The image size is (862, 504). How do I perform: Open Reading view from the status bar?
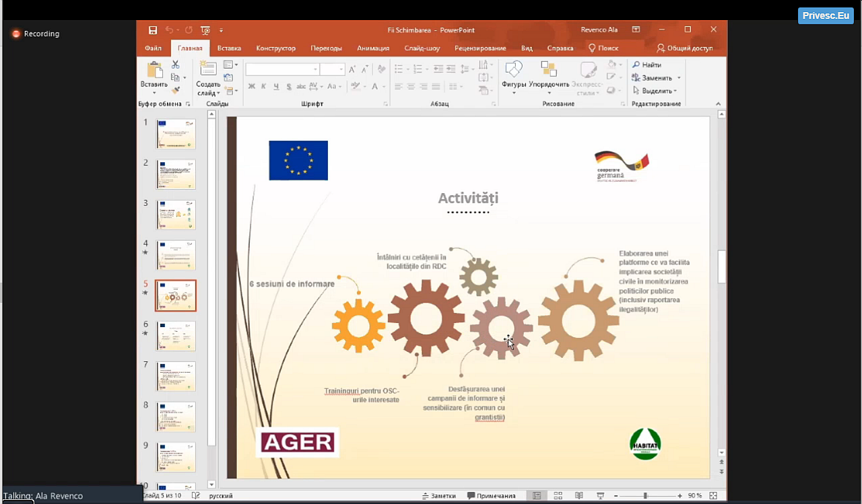[x=578, y=496]
